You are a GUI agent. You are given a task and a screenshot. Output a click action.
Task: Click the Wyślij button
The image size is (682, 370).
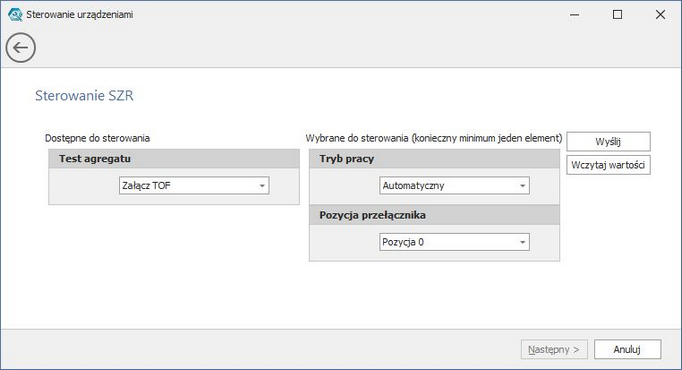pyautogui.click(x=608, y=141)
